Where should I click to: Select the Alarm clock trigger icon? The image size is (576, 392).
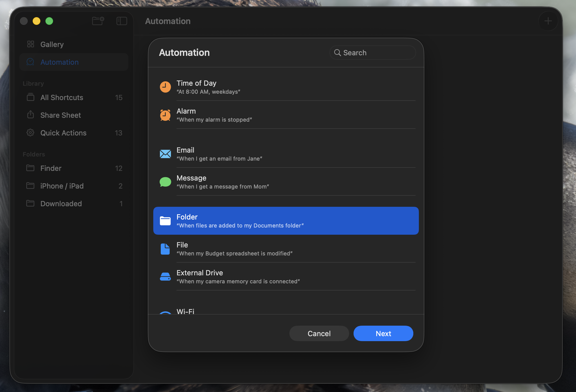(165, 115)
